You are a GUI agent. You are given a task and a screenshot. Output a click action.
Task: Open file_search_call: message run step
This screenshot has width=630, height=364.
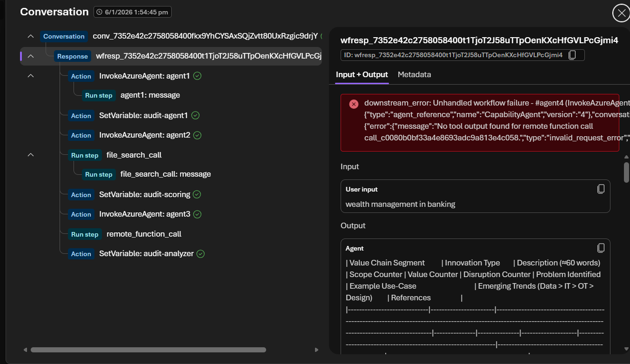pyautogui.click(x=165, y=174)
